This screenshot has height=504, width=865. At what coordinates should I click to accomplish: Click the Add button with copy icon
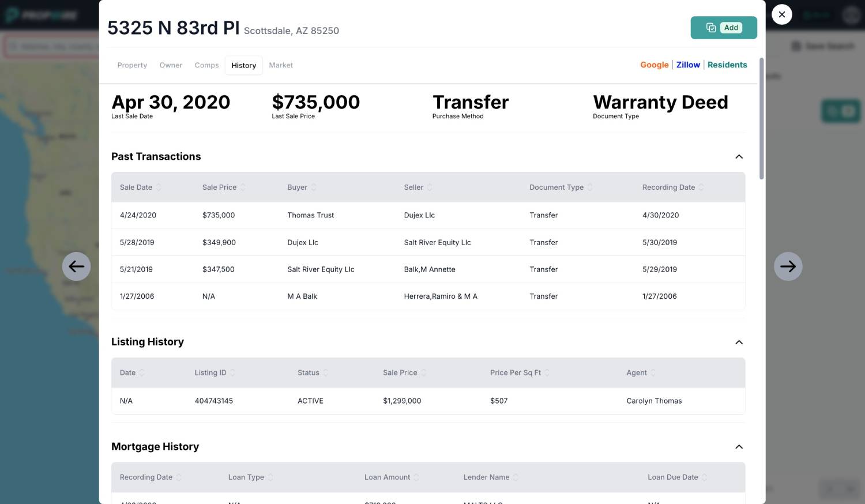(723, 28)
